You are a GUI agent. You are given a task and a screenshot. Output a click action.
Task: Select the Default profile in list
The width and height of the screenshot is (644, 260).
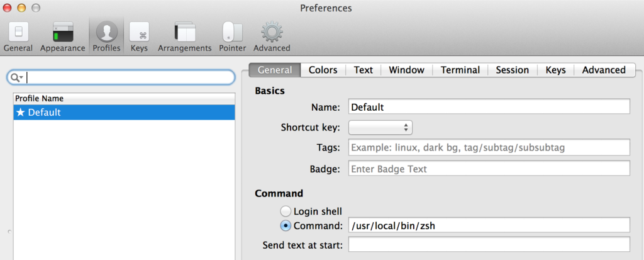click(124, 112)
